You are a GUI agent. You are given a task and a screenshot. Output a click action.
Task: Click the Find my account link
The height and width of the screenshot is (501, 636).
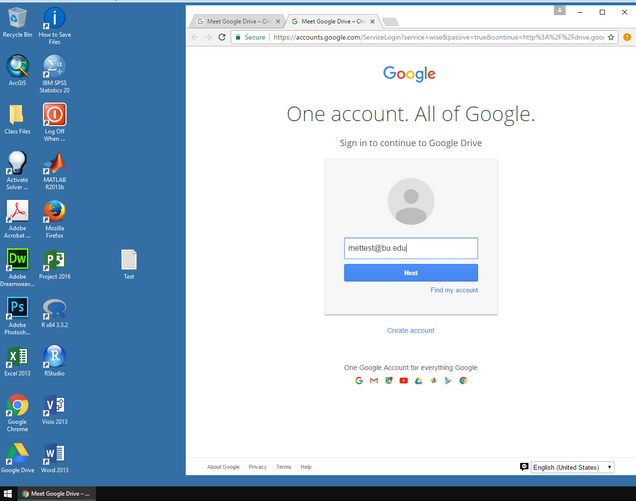click(x=454, y=290)
